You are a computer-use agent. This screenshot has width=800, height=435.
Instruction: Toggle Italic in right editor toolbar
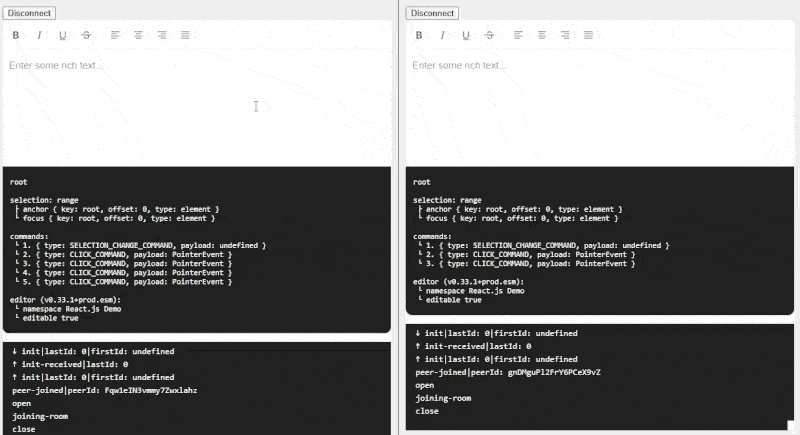[442, 35]
